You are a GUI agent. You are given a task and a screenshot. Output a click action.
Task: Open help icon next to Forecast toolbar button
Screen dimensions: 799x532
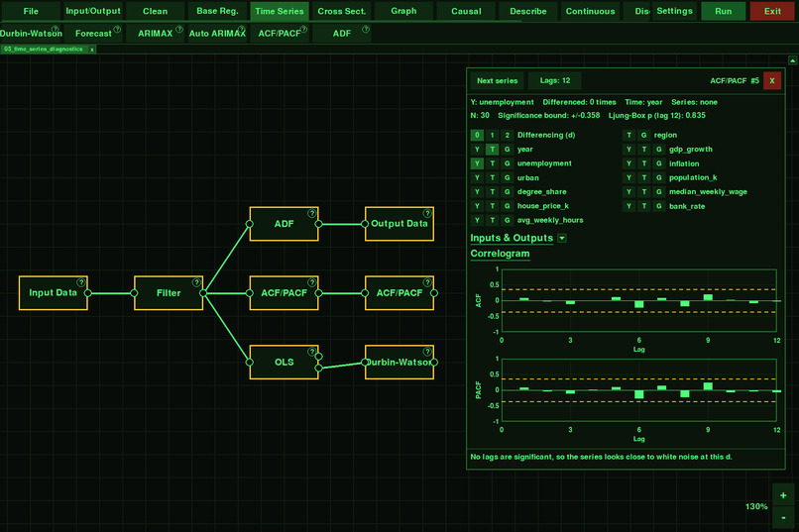click(117, 30)
